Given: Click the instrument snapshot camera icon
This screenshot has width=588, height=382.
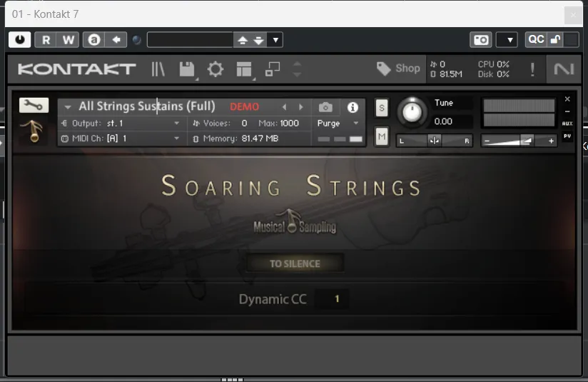Looking at the screenshot, I should (325, 108).
